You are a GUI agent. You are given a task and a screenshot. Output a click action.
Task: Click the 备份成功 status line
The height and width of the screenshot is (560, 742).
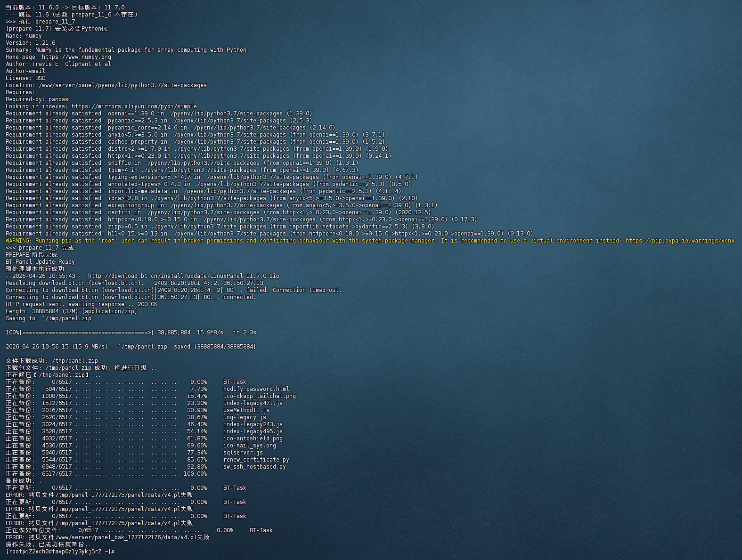(x=24, y=481)
